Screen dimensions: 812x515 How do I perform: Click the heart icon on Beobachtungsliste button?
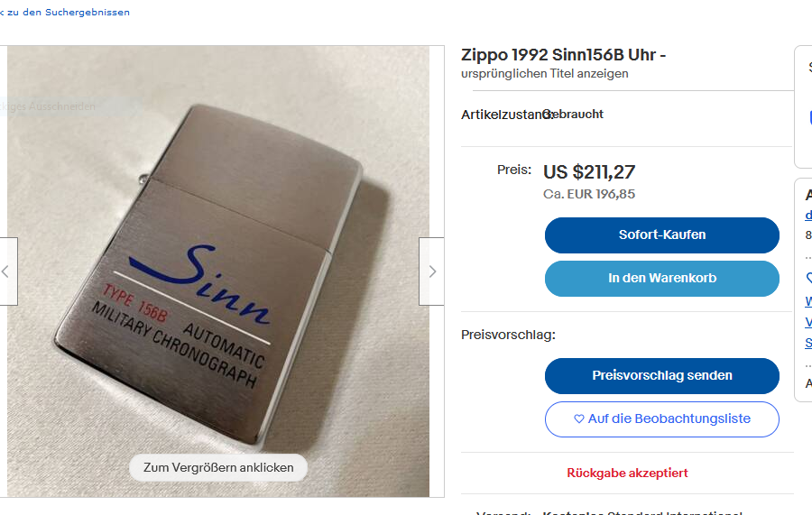579,418
